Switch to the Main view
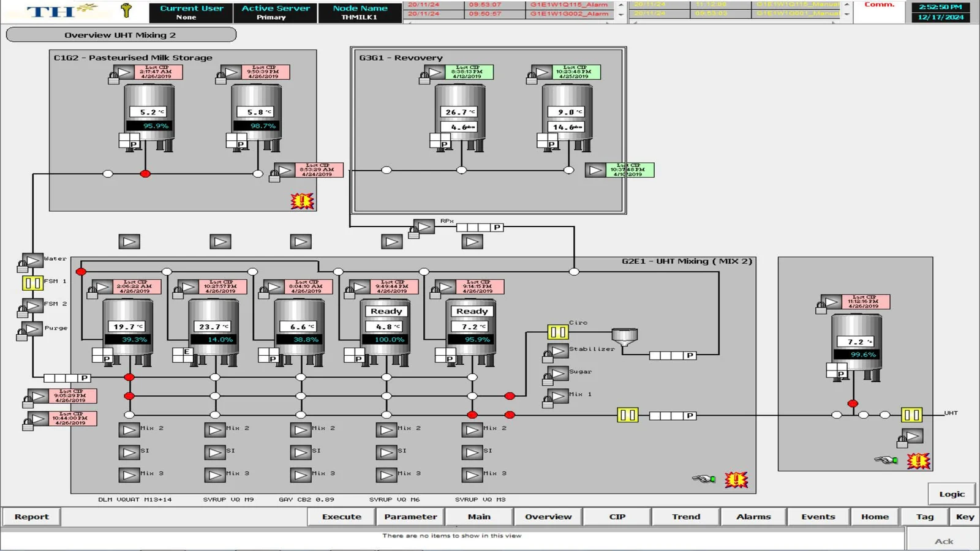 pos(479,517)
